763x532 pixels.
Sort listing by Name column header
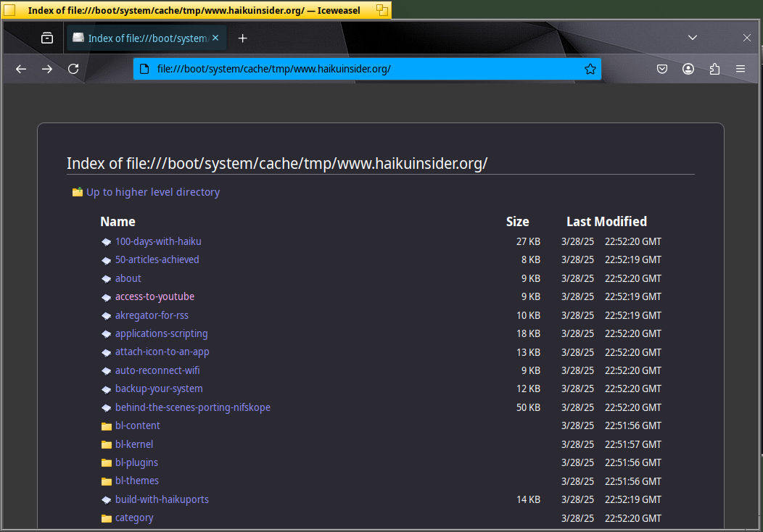click(x=117, y=222)
